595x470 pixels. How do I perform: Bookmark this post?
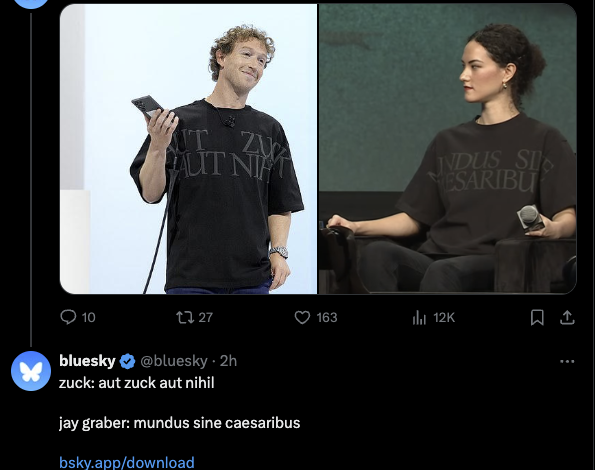[537, 318]
